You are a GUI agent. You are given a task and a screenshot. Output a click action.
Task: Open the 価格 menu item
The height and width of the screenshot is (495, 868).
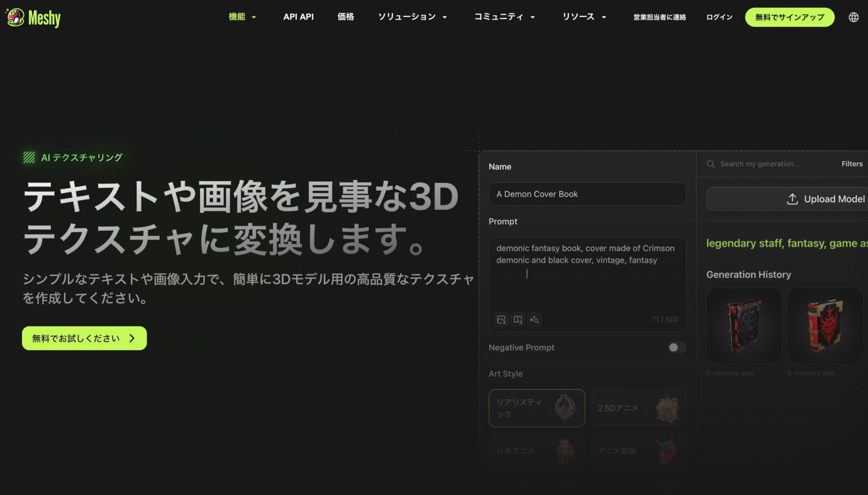point(345,17)
